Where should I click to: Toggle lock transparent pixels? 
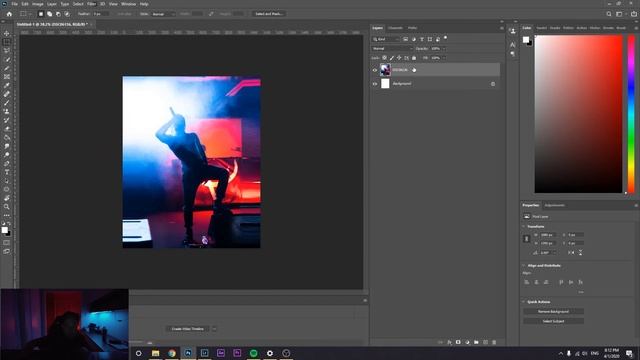[x=384, y=58]
